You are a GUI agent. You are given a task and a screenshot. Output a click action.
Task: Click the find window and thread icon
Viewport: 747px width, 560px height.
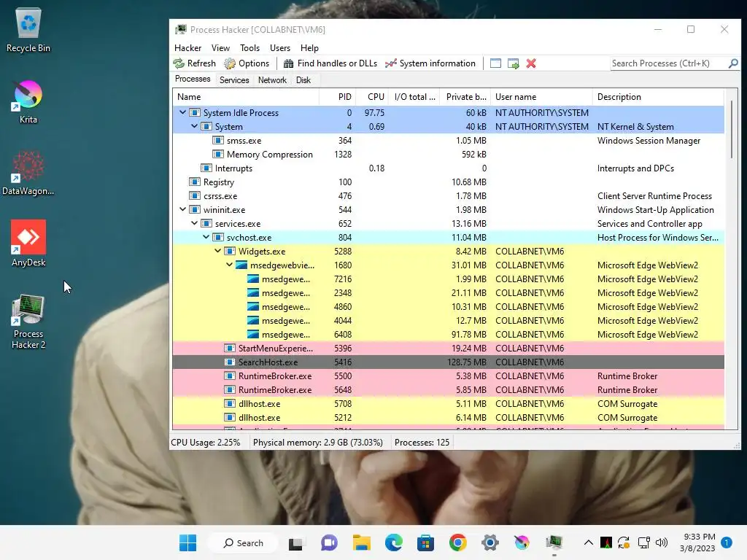[x=513, y=63]
